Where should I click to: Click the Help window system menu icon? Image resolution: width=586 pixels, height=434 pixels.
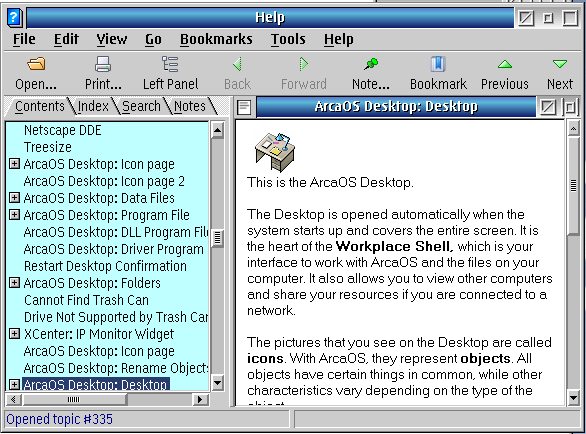(15, 18)
